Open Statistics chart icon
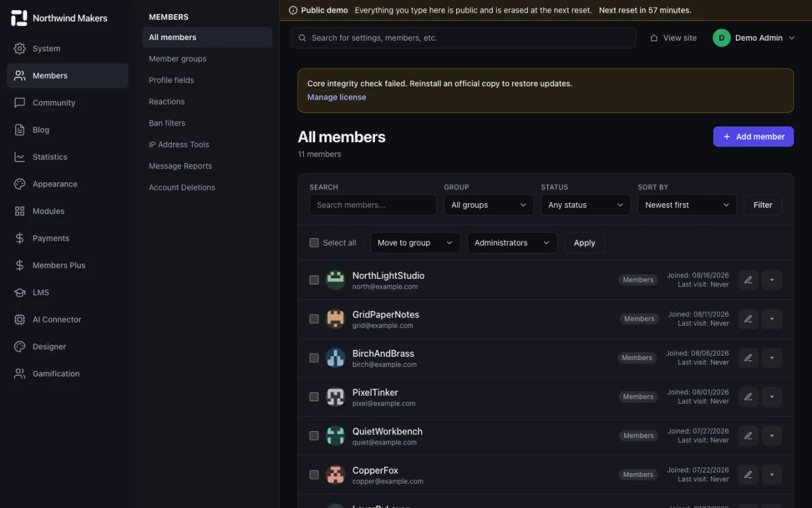 click(x=20, y=157)
